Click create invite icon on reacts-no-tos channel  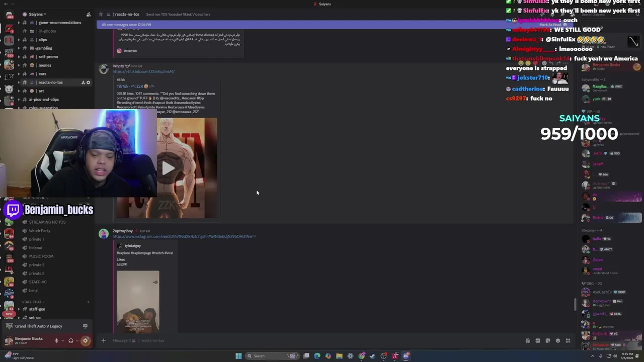(83, 82)
